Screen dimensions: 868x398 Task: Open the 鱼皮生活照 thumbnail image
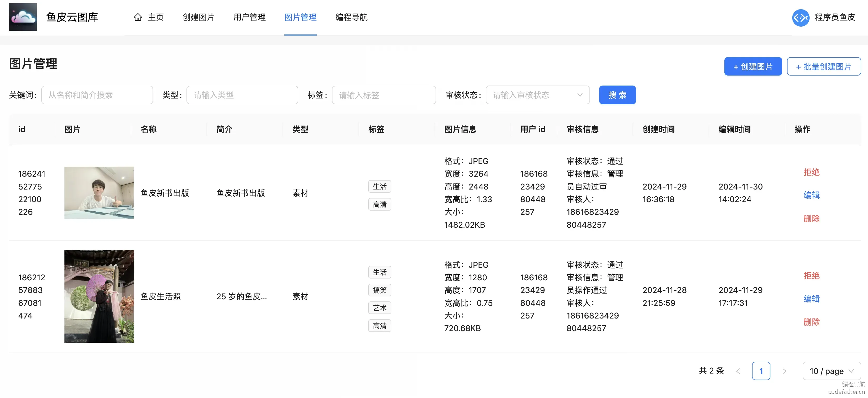coord(99,296)
